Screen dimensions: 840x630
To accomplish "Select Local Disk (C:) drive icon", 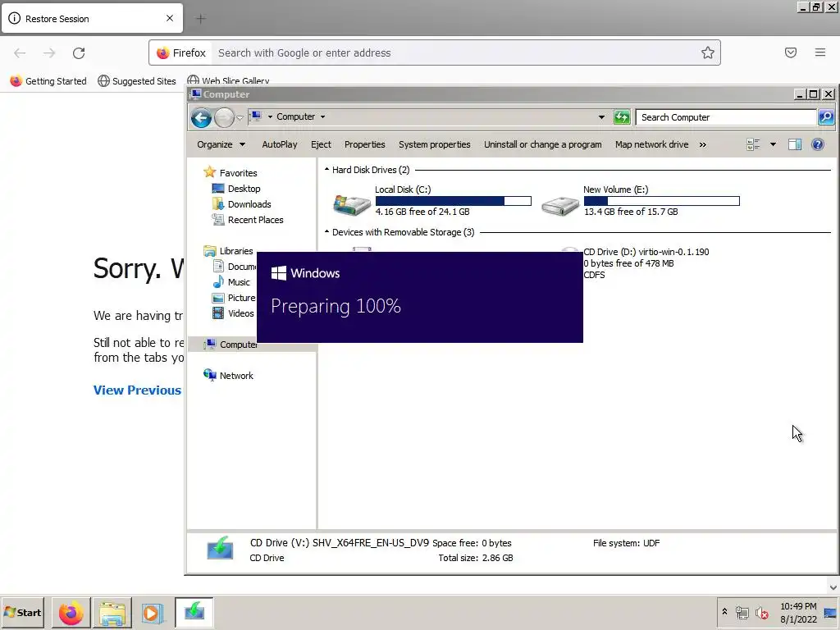I will point(351,204).
